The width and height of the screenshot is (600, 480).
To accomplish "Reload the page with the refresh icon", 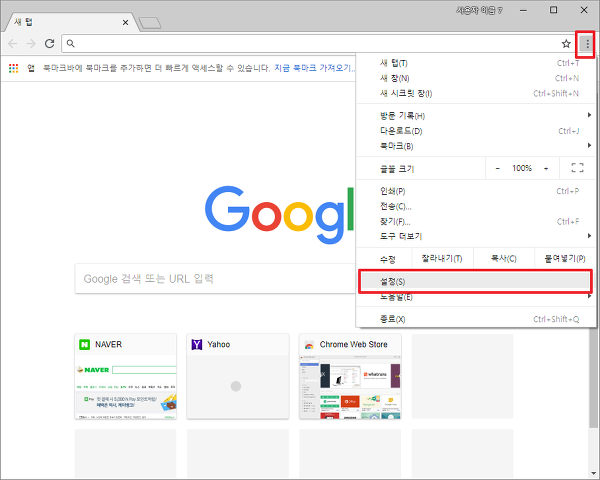I will (x=49, y=43).
